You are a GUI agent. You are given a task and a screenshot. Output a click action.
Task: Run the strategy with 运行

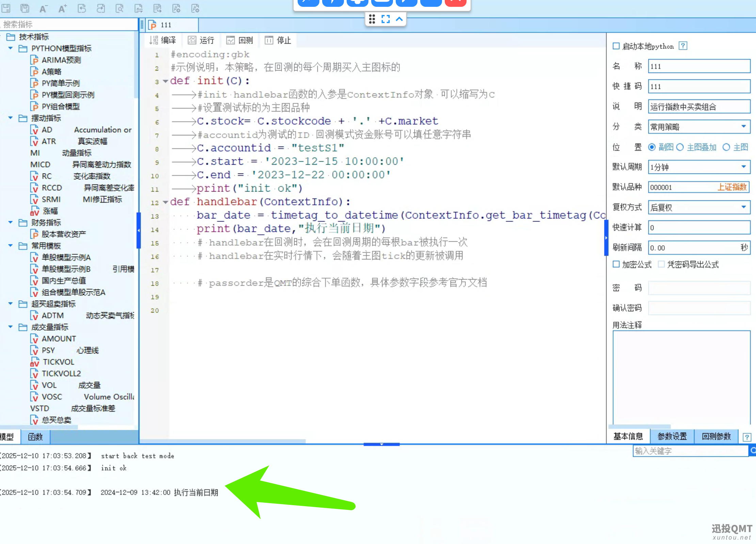point(201,41)
